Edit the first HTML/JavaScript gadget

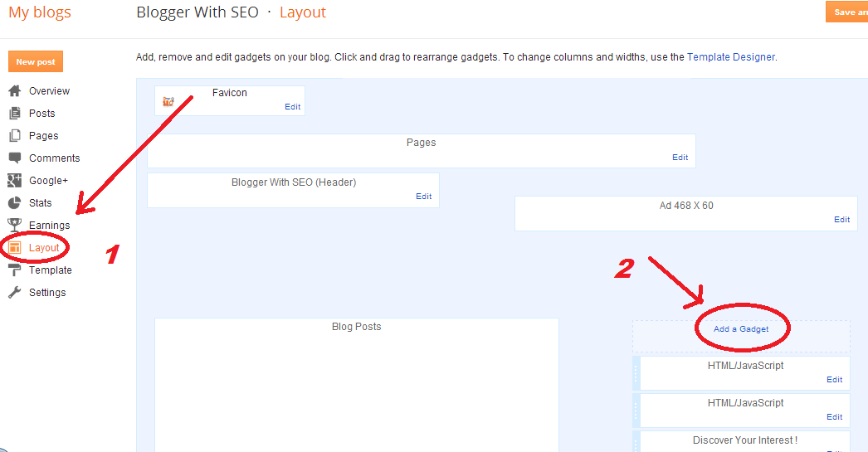tap(835, 380)
